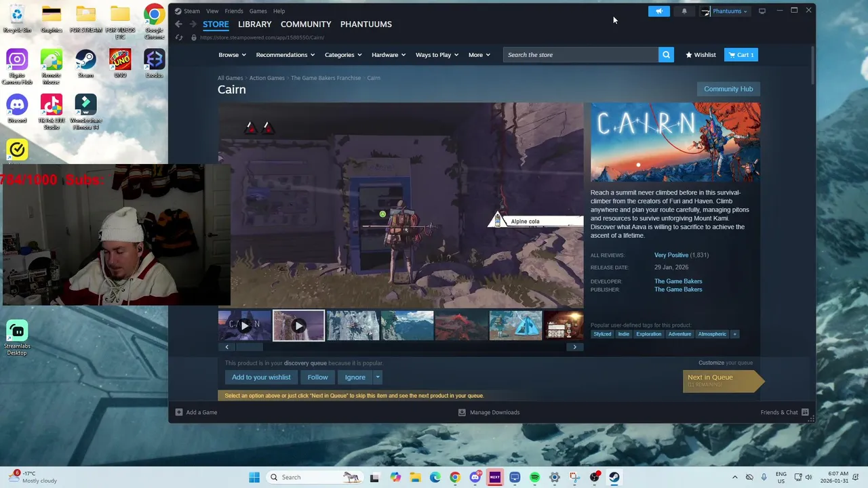The image size is (868, 488).
Task: Expand the Ignore options arrow
Action: (378, 378)
